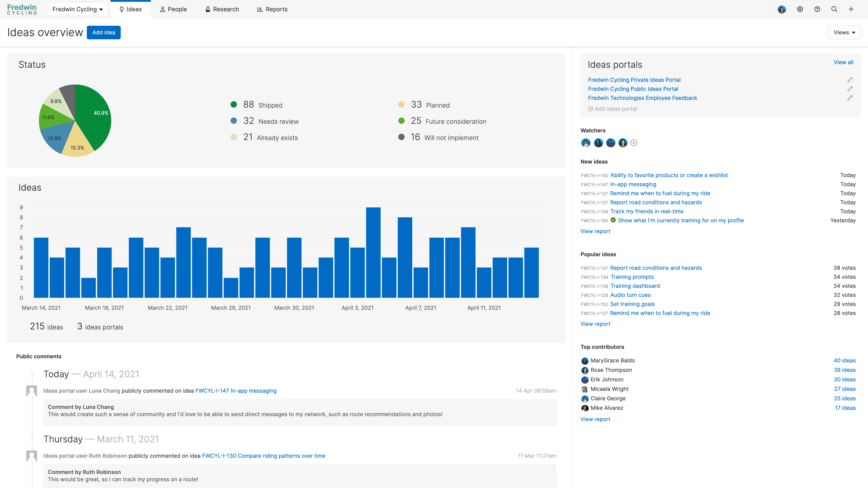Click the Add idea button
Image resolution: width=868 pixels, height=488 pixels.
click(104, 32)
